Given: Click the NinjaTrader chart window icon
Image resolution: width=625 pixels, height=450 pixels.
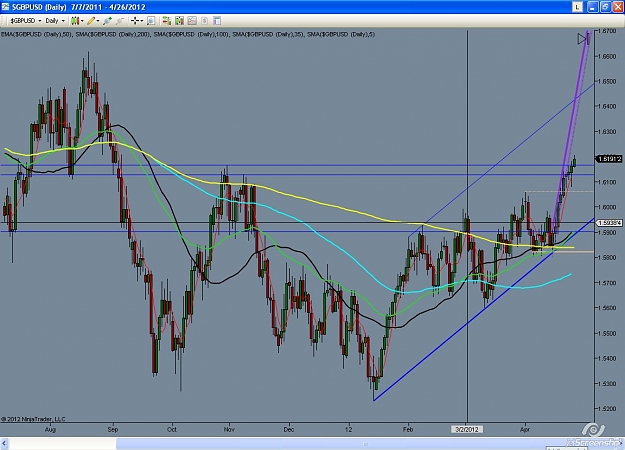Looking at the screenshot, I should [x=5, y=7].
